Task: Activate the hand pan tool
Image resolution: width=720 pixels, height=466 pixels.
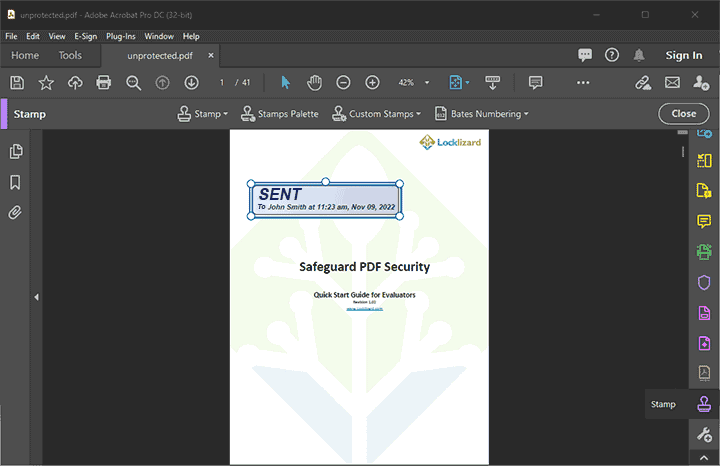Action: point(315,83)
